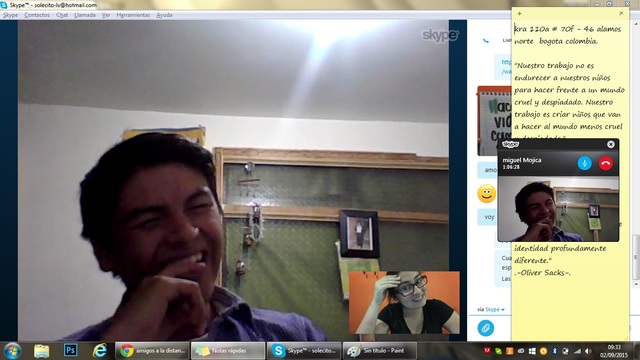Viewport: 640px width, 360px height.
Task: Open the shared notebook image in chat
Action: click(494, 121)
